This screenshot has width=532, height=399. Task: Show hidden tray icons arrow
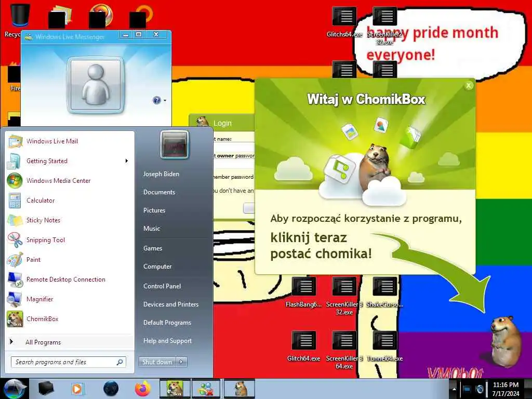point(454,389)
